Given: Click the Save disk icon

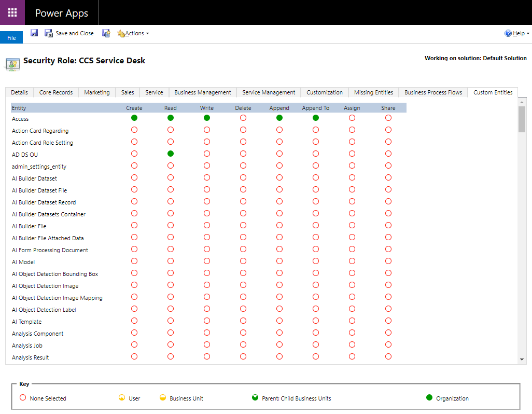Looking at the screenshot, I should (34, 33).
